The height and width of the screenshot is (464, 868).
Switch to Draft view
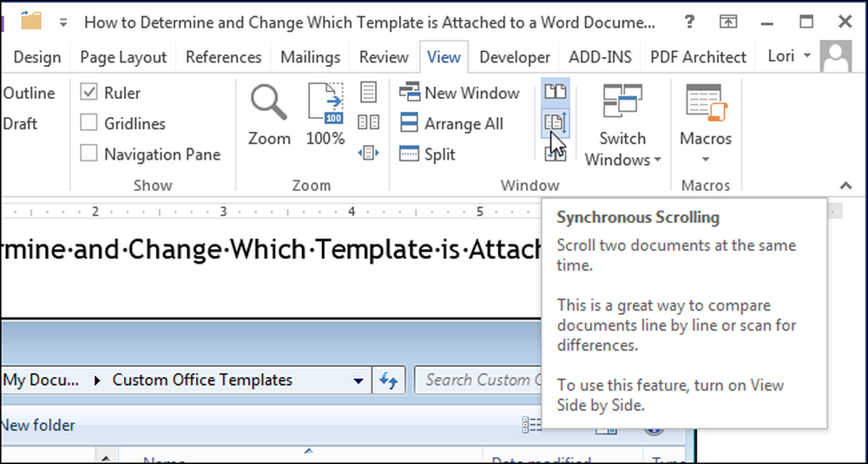tap(20, 123)
